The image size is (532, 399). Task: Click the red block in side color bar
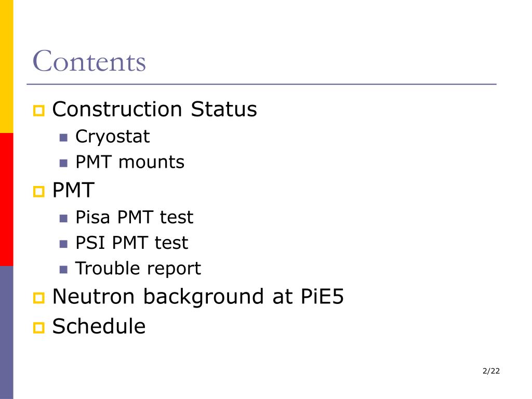click(x=6, y=199)
